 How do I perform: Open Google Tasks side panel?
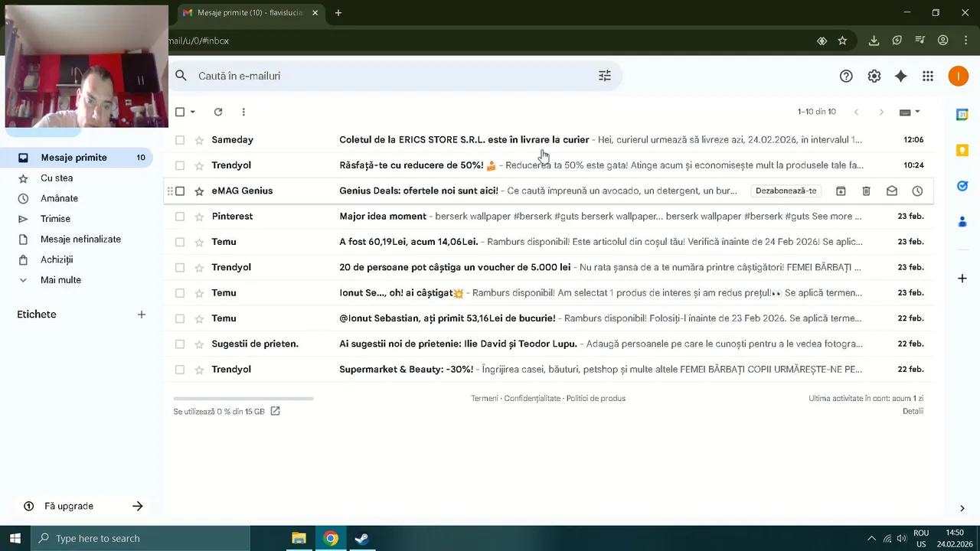[x=962, y=186]
